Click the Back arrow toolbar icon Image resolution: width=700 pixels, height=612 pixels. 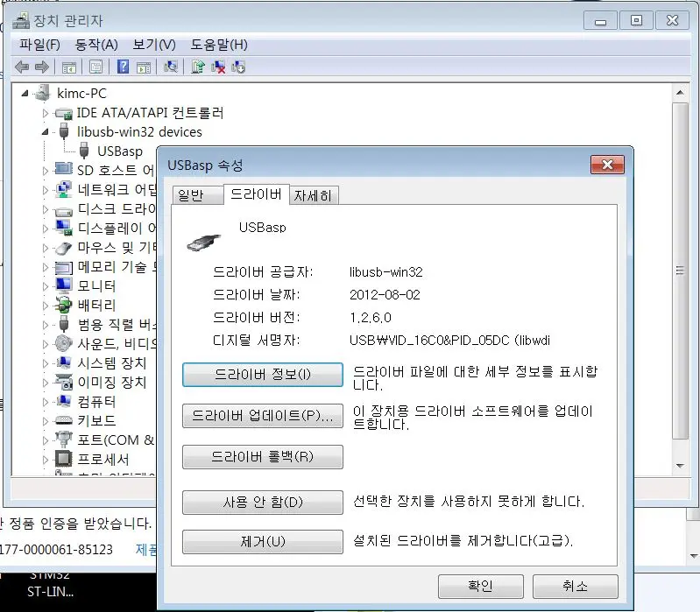pyautogui.click(x=22, y=67)
